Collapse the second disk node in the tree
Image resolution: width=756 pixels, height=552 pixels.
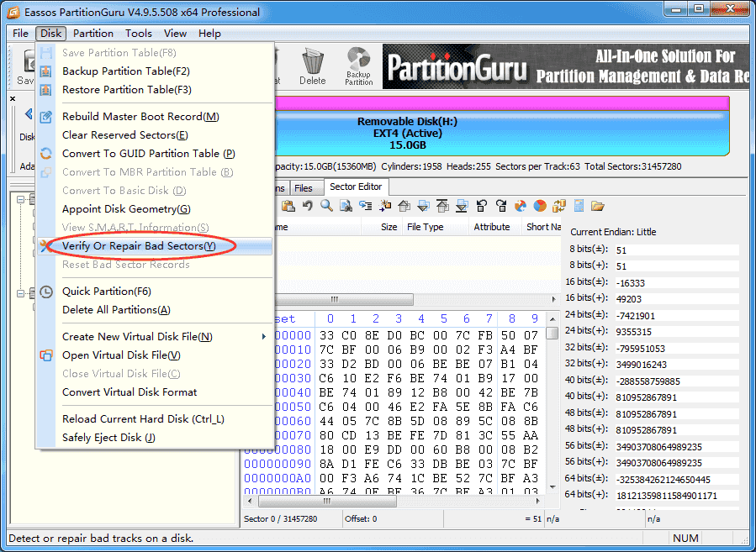pos(20,293)
